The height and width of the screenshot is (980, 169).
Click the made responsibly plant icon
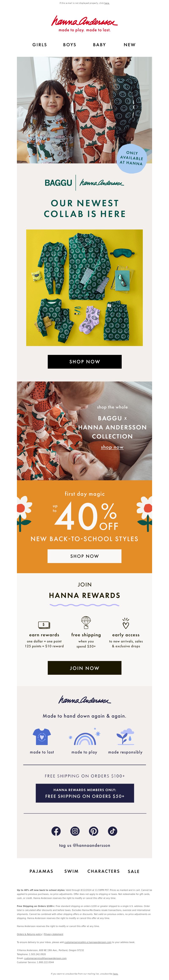coord(125,737)
